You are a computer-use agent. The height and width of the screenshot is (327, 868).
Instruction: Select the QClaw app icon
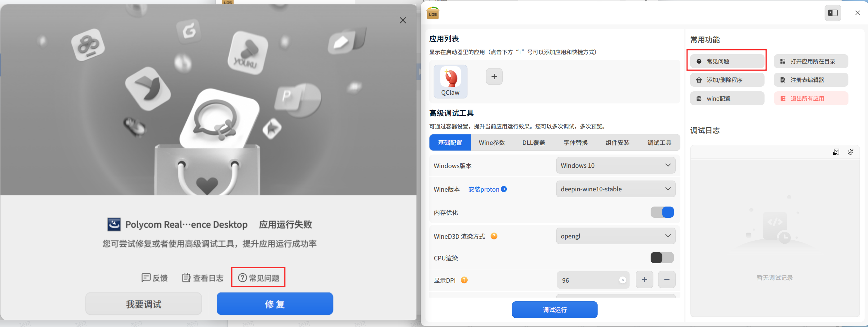pyautogui.click(x=451, y=81)
